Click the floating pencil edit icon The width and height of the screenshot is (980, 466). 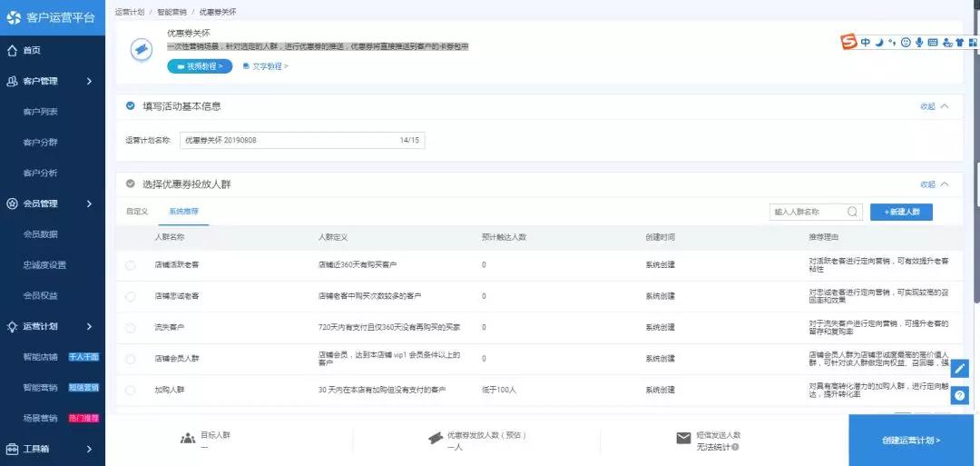[961, 369]
